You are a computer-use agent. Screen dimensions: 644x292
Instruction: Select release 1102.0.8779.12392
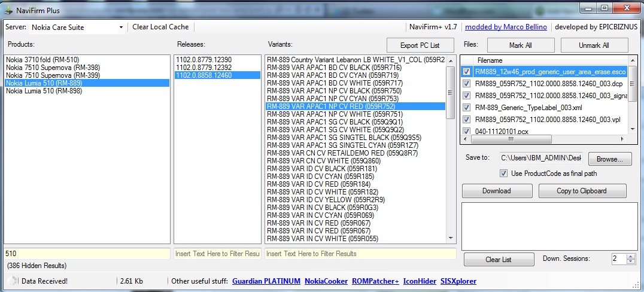tap(217, 68)
